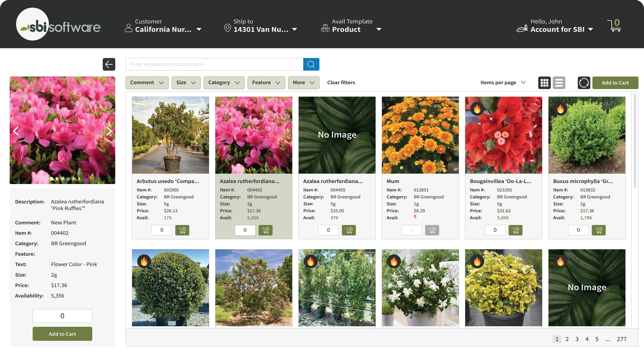This screenshot has height=352, width=644.
Task: Click the Clear filters link
Action: point(341,83)
